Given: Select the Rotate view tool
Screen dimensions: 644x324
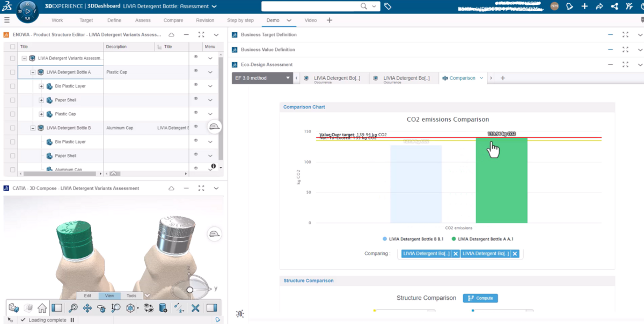Looking at the screenshot, I should 101,308.
